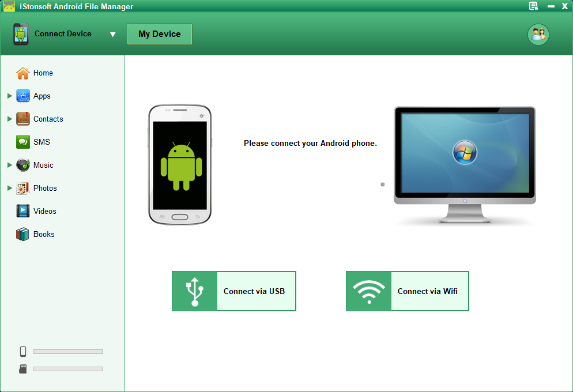Click the Books stack icon

coord(22,234)
